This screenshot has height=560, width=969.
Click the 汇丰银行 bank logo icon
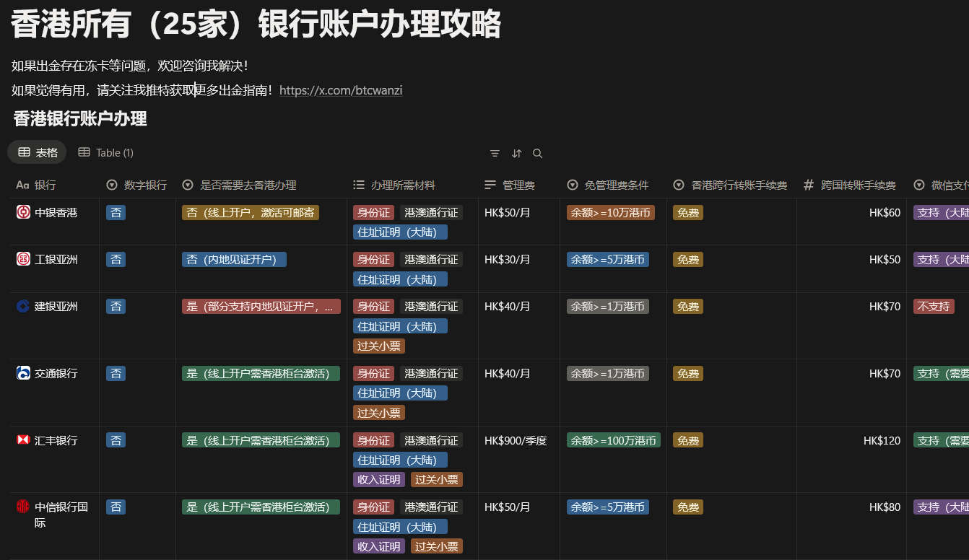(x=23, y=440)
